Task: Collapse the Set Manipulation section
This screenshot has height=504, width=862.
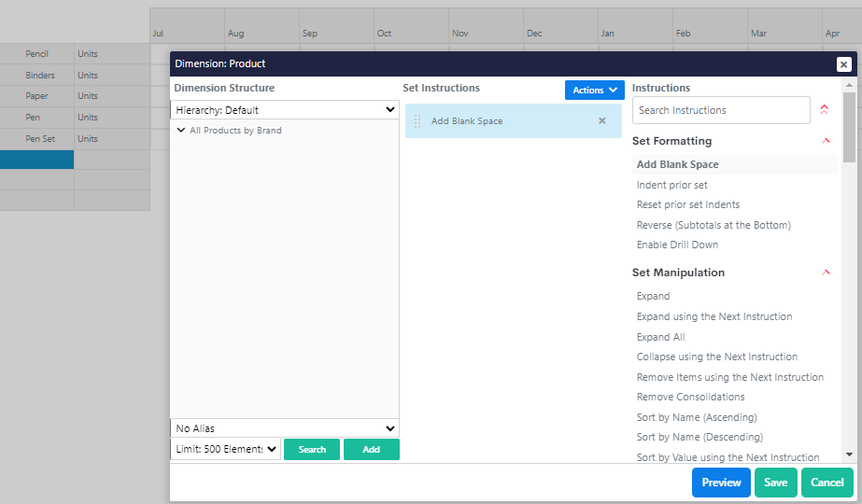Action: (826, 273)
